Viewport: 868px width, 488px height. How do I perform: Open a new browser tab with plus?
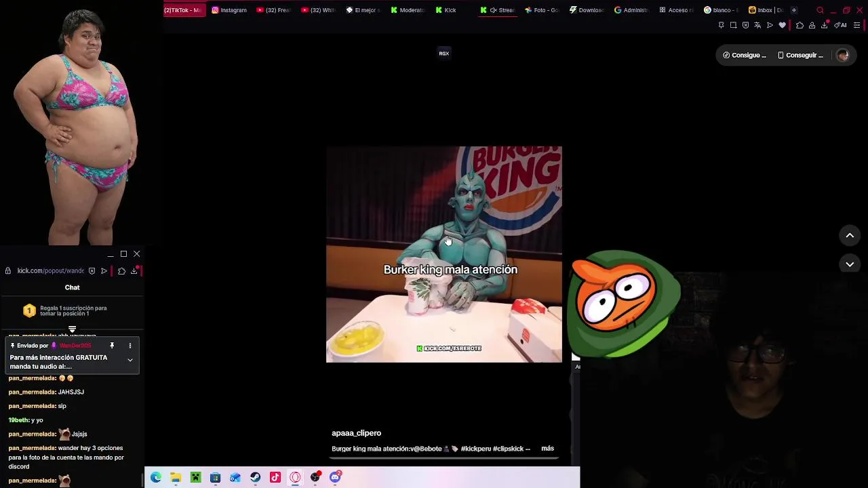(x=794, y=10)
